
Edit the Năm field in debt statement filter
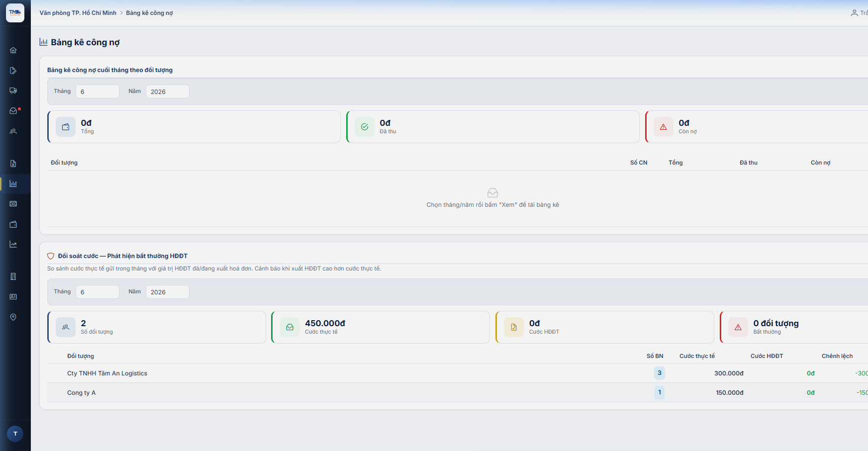[x=168, y=91]
